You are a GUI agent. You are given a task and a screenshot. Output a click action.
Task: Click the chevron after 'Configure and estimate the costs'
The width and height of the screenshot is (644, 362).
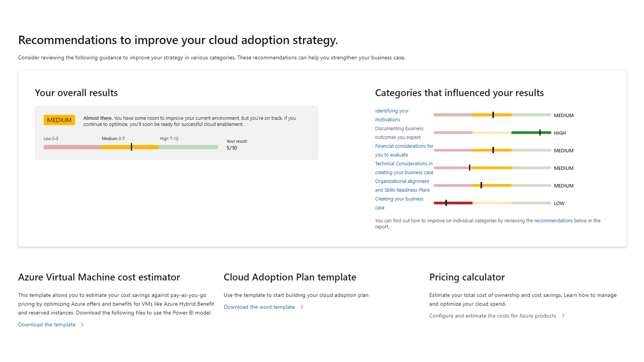click(x=563, y=316)
